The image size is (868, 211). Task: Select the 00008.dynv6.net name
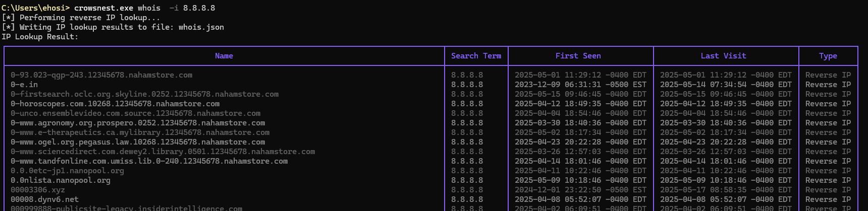44,199
